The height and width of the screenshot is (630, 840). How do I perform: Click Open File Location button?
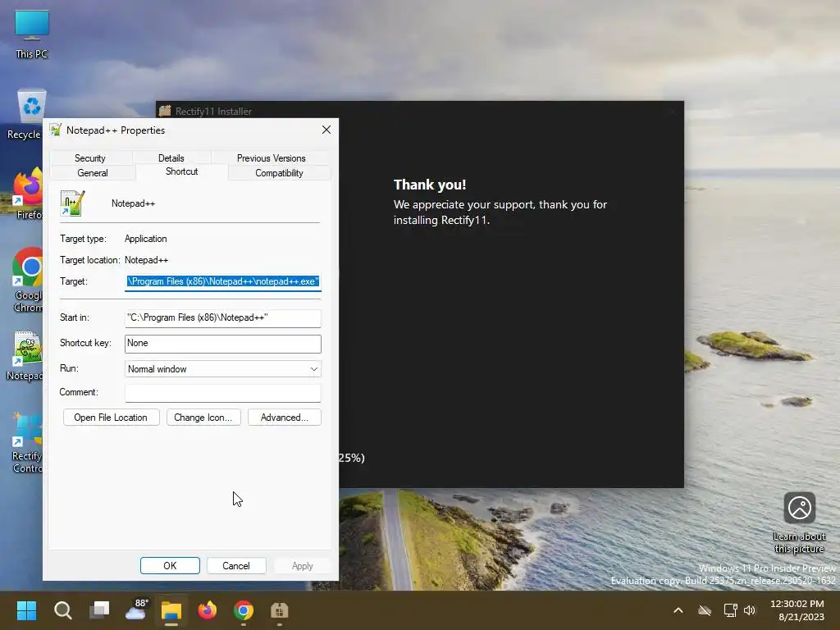tap(111, 418)
